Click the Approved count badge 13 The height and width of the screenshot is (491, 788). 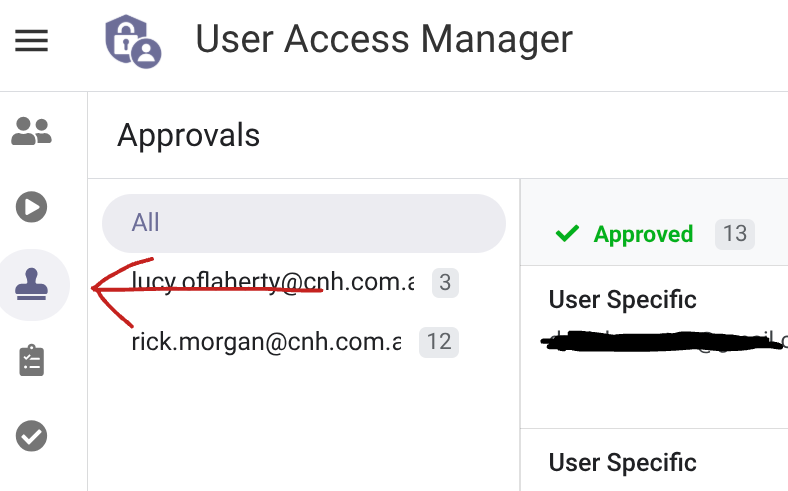[735, 234]
